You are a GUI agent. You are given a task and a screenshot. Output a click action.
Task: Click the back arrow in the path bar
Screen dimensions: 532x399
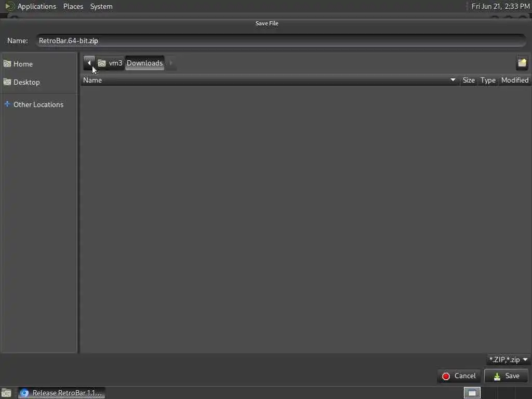[x=89, y=63]
